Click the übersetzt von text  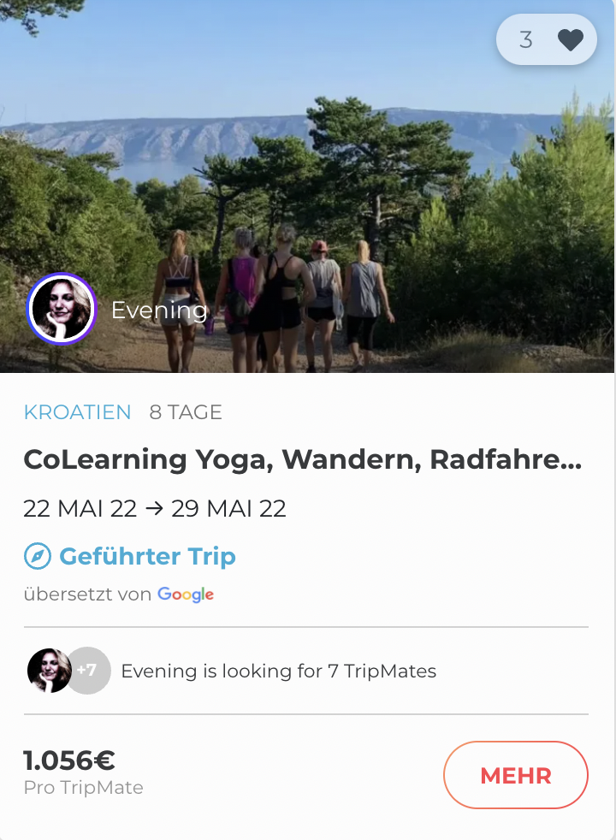click(x=87, y=595)
